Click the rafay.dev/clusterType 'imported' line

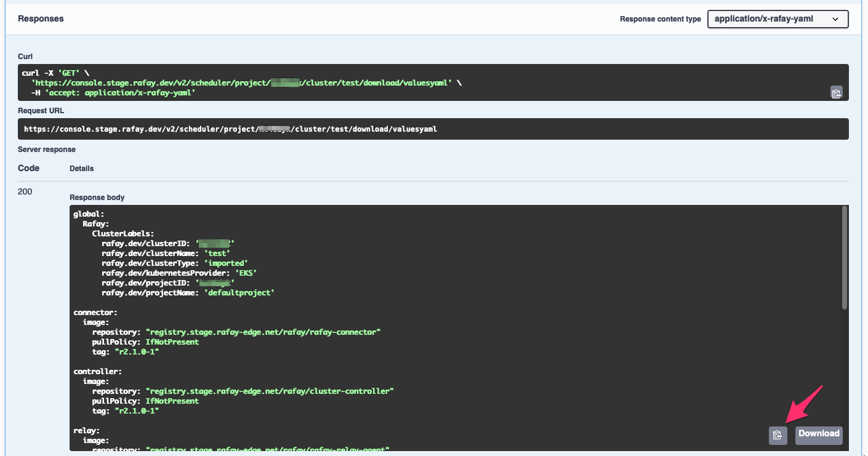click(x=175, y=263)
